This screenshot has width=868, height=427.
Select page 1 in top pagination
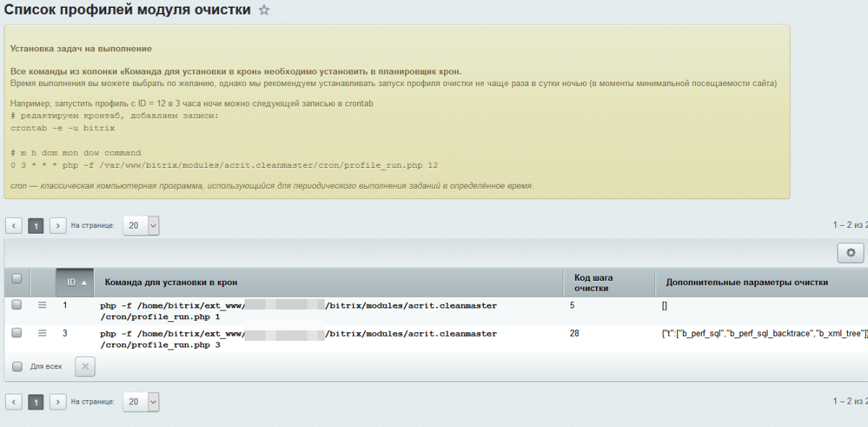tap(36, 226)
